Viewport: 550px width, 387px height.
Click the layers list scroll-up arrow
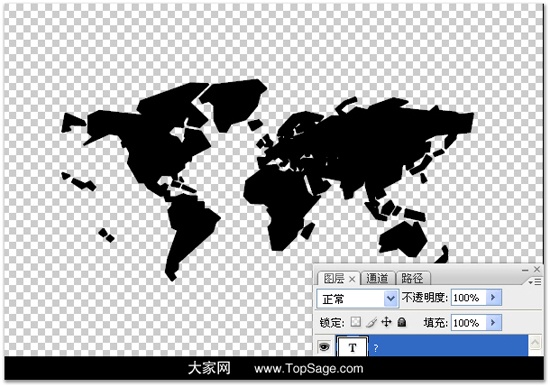(x=535, y=342)
